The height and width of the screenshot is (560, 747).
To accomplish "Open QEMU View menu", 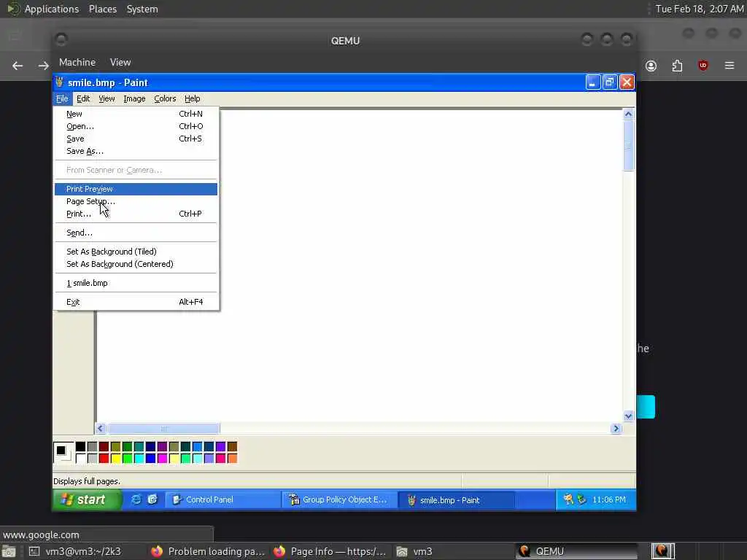I will click(120, 63).
